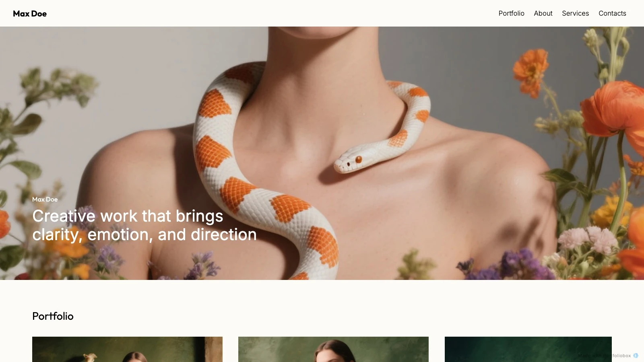Click the snake's orange eye
The image size is (644, 362).
coord(358,159)
